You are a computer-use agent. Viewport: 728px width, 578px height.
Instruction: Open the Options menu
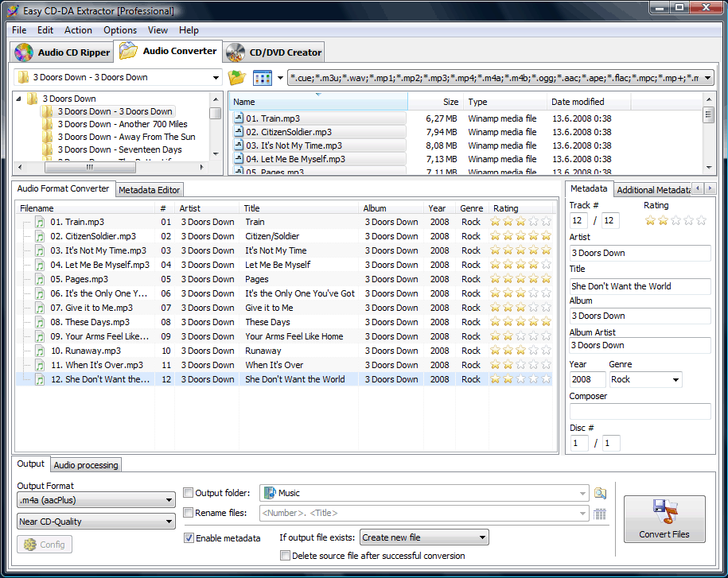[x=120, y=30]
